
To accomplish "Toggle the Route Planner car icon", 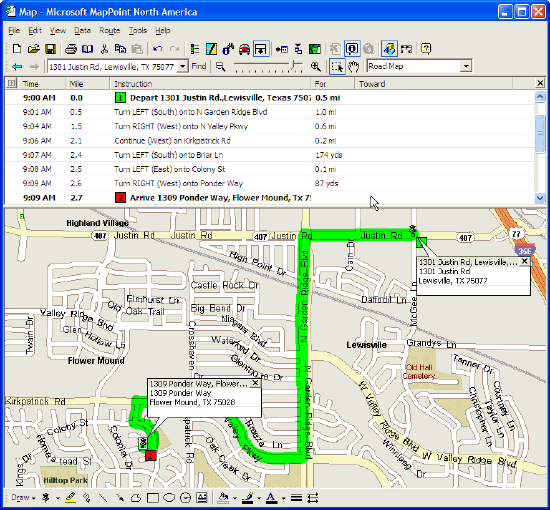I will (244, 49).
